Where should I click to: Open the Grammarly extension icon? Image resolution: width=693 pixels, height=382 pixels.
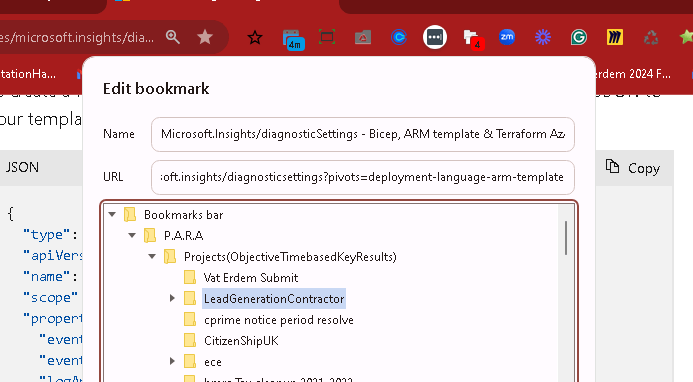[579, 37]
